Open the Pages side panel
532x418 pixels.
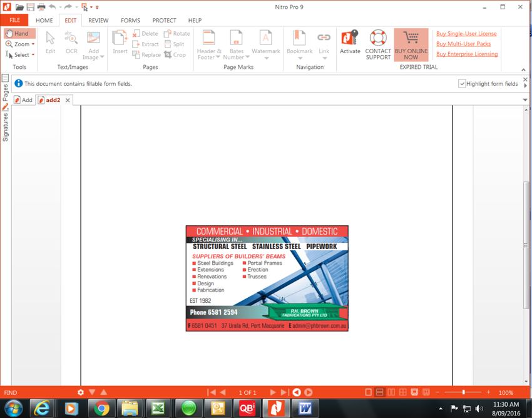(x=5, y=89)
